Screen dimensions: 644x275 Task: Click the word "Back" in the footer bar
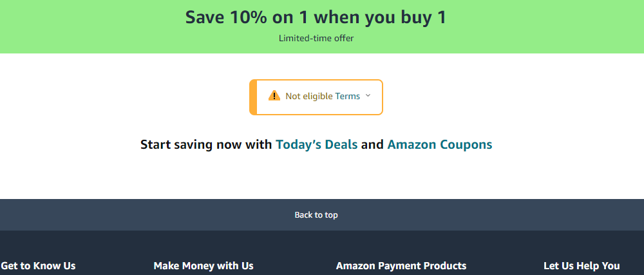point(304,215)
